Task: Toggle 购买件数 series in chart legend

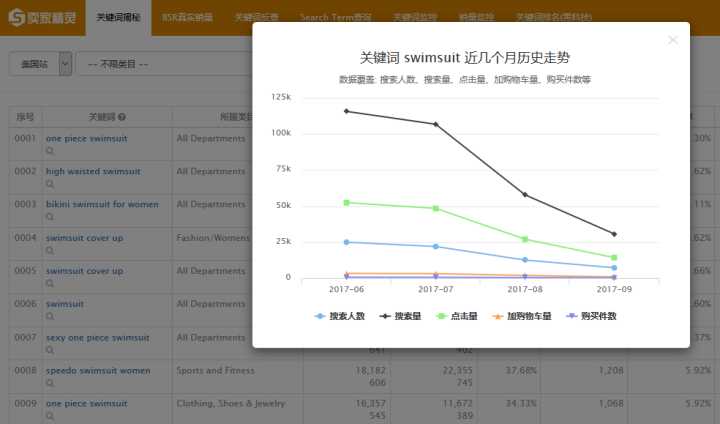Action: pos(591,316)
